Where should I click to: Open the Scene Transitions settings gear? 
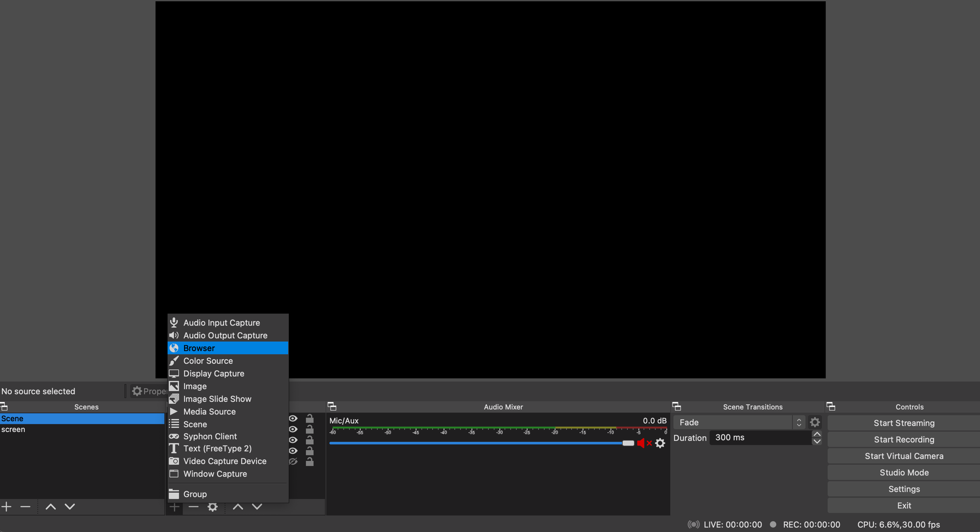(x=815, y=422)
